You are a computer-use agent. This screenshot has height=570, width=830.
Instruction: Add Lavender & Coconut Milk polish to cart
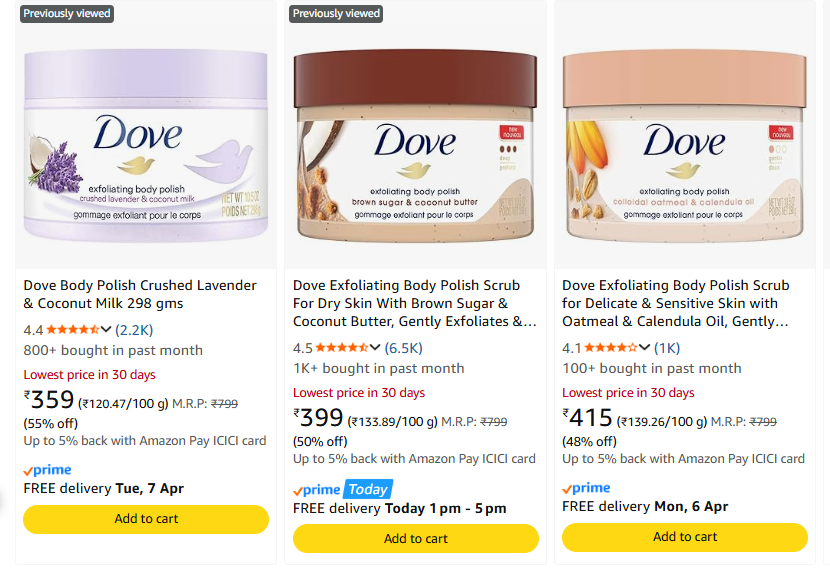pos(146,519)
